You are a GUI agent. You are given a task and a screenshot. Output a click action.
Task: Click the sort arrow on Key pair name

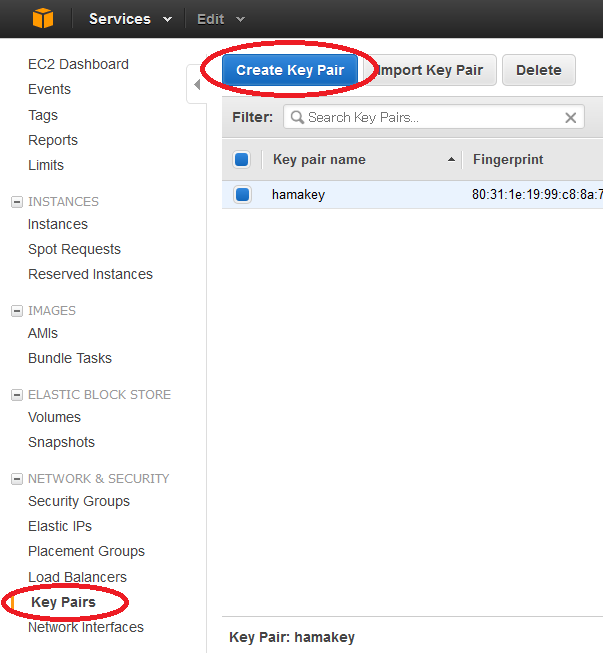click(x=451, y=160)
